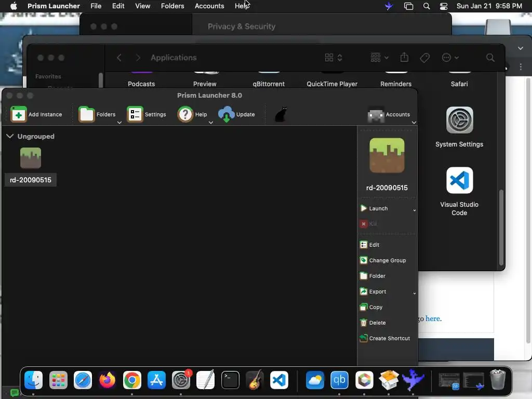
Task: Open qBittorrent from the Dock
Action: [x=339, y=380]
